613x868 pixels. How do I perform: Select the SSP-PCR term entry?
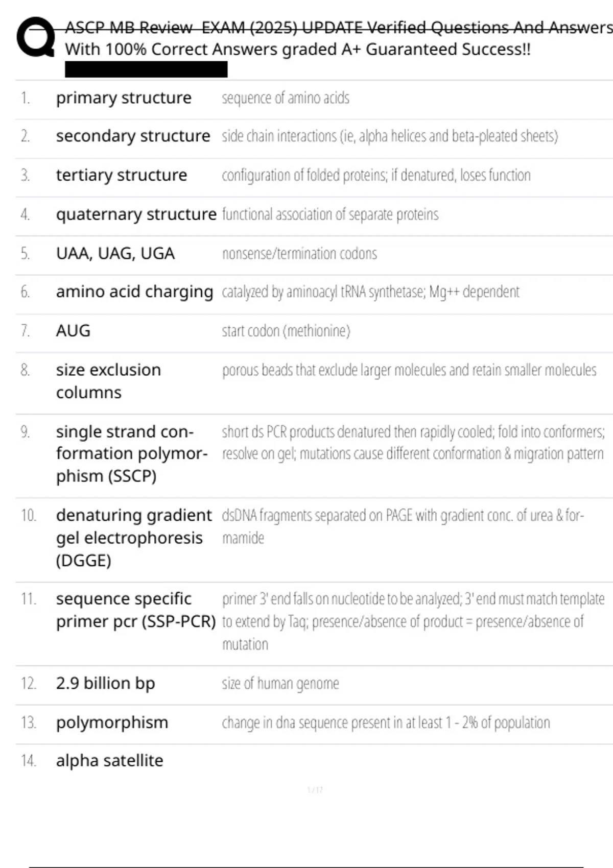coord(135,610)
